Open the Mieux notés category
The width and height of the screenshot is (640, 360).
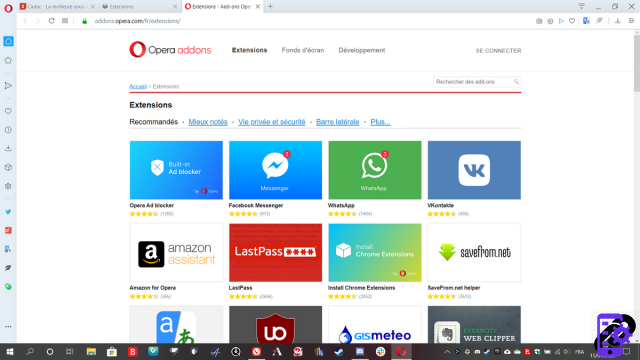tap(208, 122)
